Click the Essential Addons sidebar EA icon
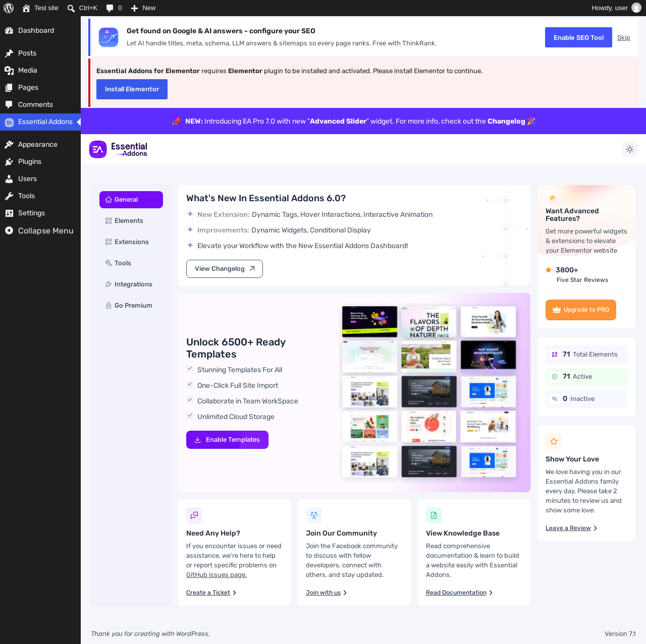Viewport: 646px width, 644px height. coord(9,122)
